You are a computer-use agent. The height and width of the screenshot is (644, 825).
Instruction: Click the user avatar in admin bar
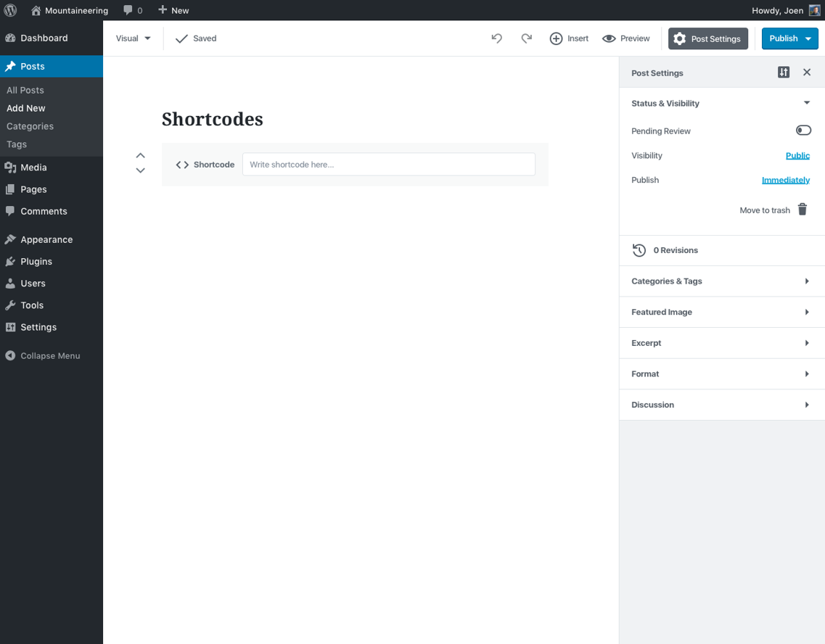pyautogui.click(x=814, y=10)
